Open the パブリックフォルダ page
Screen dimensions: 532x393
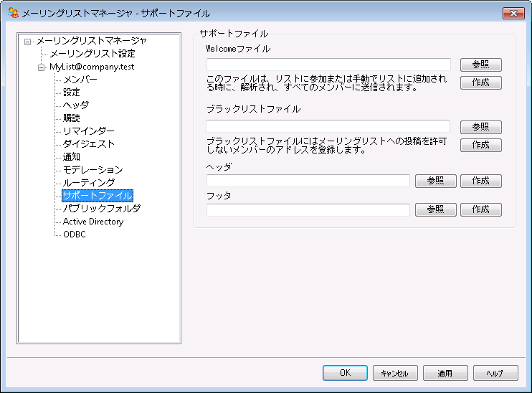click(x=101, y=209)
